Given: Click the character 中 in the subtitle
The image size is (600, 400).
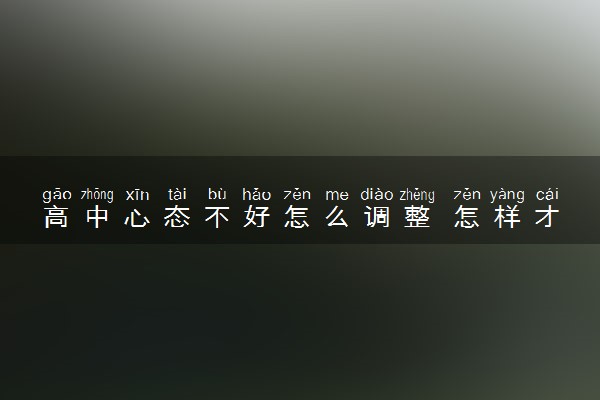Looking at the screenshot, I should tap(97, 217).
